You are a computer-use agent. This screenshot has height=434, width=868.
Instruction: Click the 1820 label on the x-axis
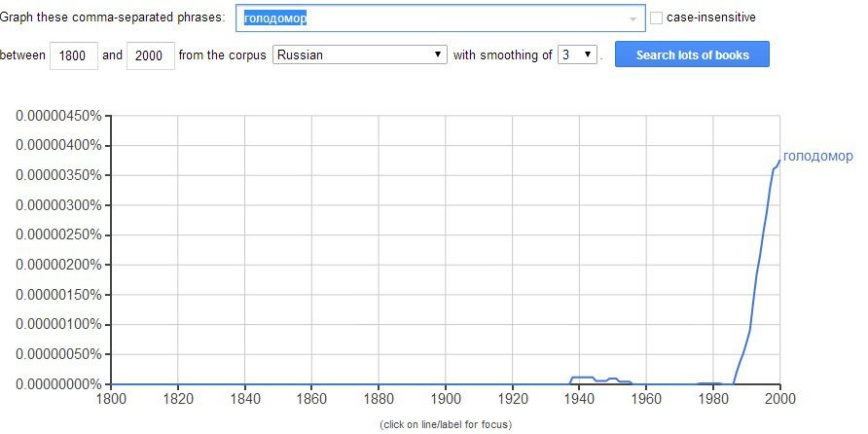click(x=177, y=398)
